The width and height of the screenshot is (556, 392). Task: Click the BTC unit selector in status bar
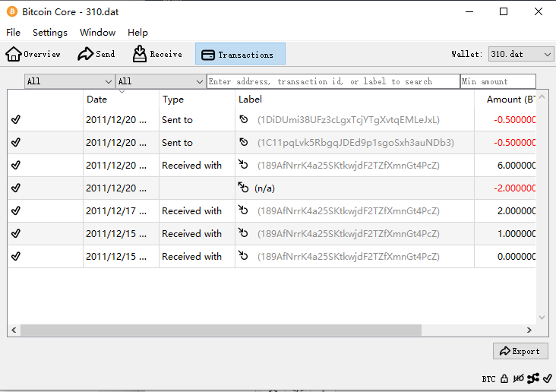488,379
